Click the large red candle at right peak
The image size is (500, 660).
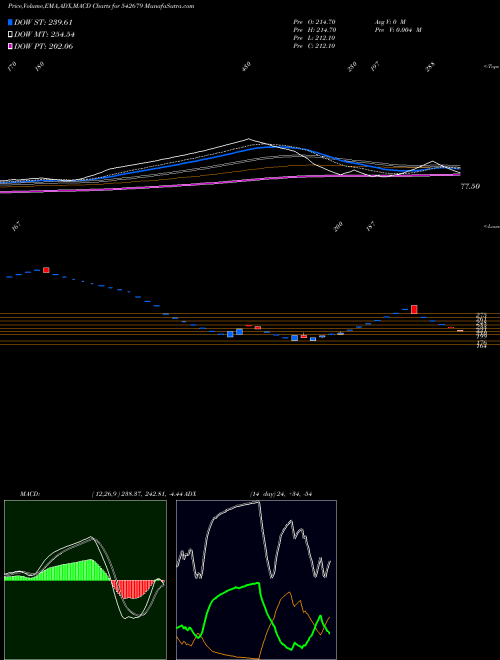click(414, 309)
